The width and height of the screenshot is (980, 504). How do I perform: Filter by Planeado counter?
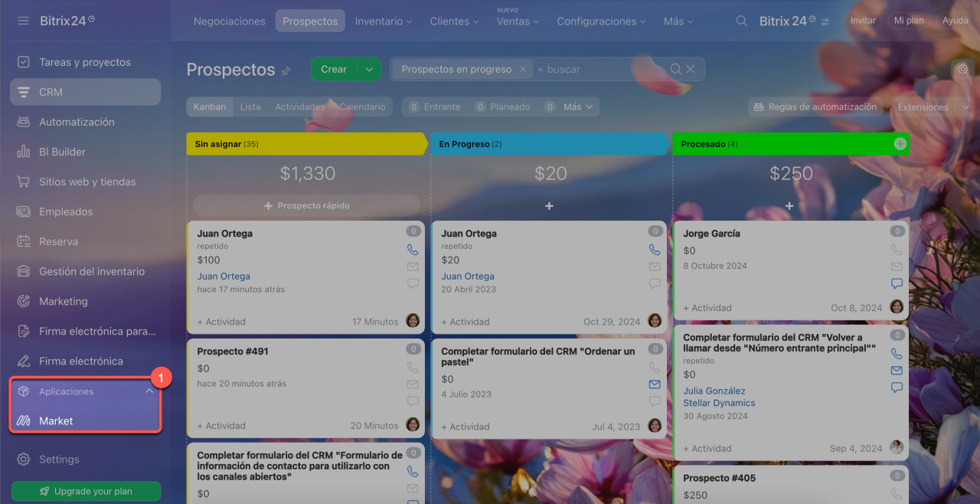pos(502,106)
